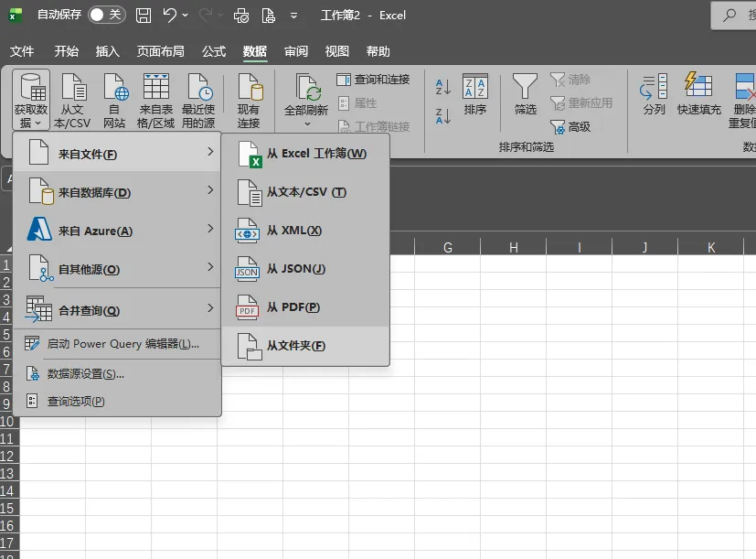Screen dimensions: 756x559
Task: Open the 文件 (File) tab
Action: pyautogui.click(x=22, y=51)
